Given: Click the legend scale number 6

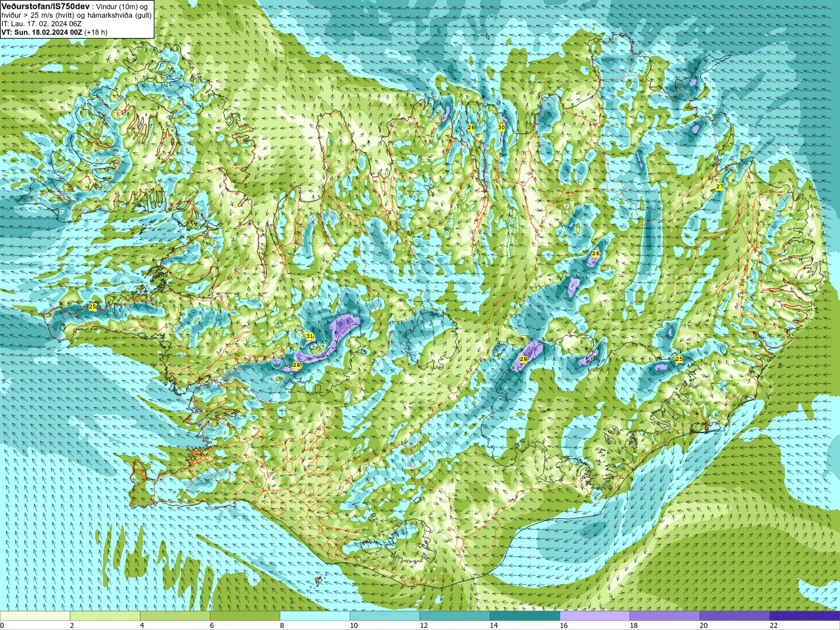Looking at the screenshot, I should (x=212, y=625).
